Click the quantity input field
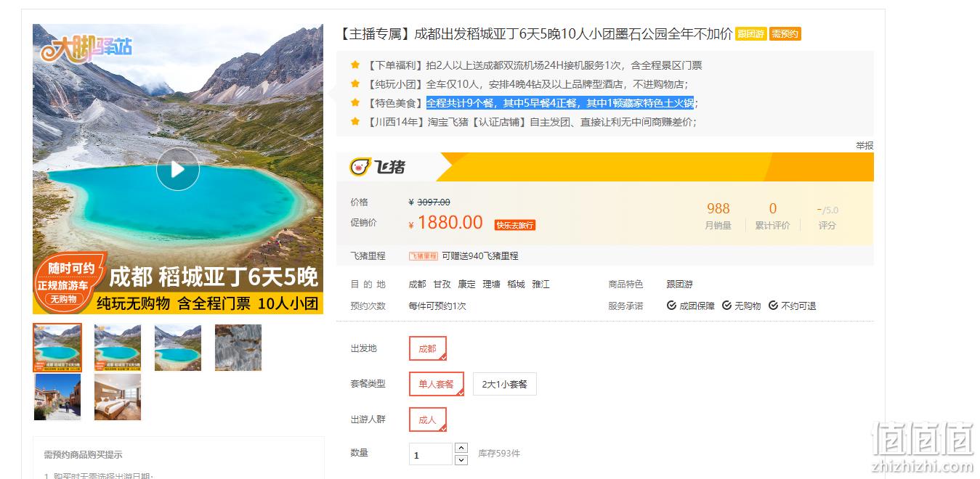Screen dimensions: 980x479 click(431, 454)
